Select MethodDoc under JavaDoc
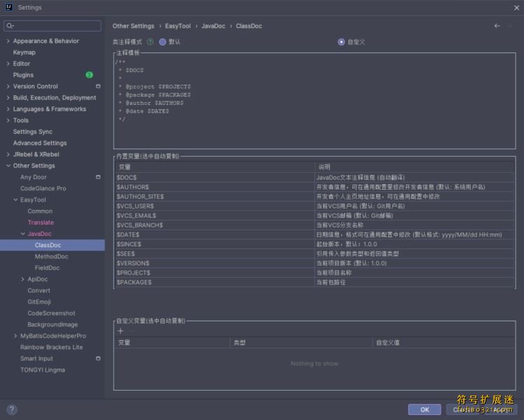The height and width of the screenshot is (420, 524). tap(51, 256)
